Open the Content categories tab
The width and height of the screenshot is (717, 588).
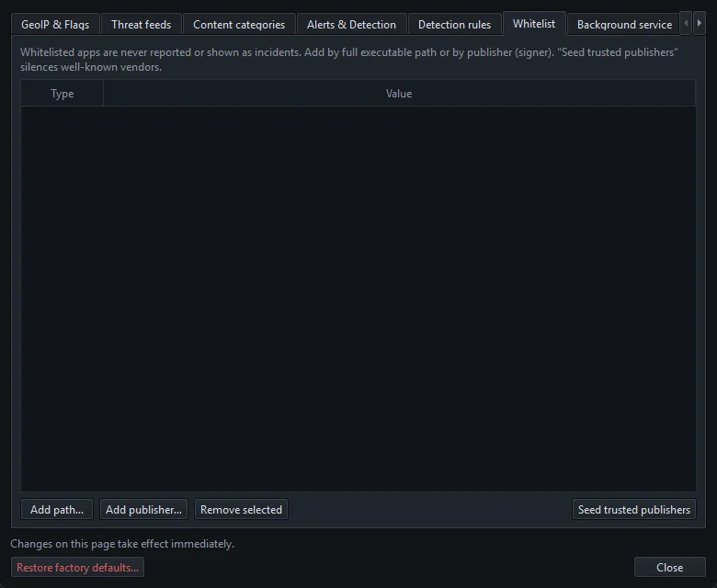[239, 24]
